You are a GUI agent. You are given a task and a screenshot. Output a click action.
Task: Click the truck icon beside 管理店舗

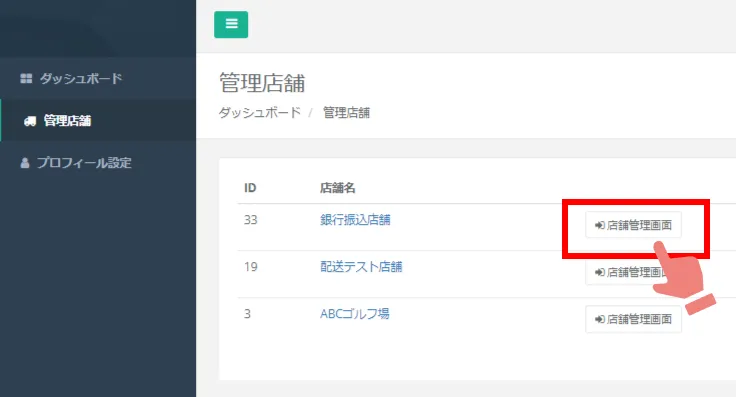tap(30, 121)
